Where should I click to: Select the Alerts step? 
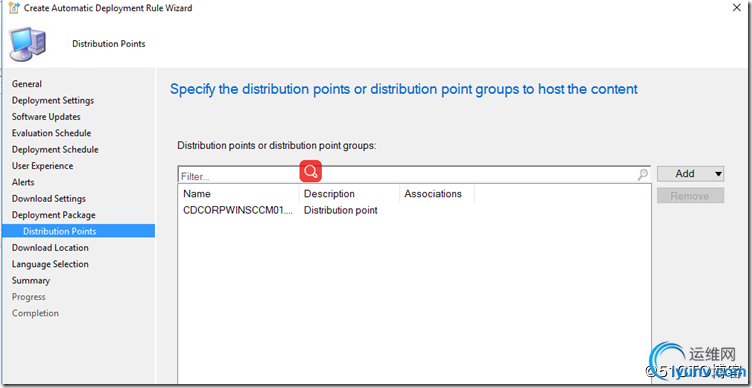point(23,182)
